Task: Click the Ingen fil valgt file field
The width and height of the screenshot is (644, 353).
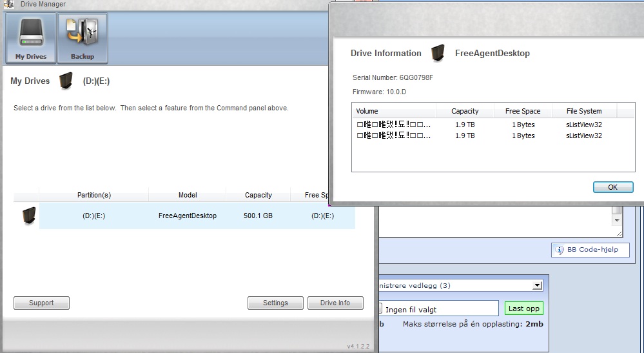Action: click(x=438, y=309)
